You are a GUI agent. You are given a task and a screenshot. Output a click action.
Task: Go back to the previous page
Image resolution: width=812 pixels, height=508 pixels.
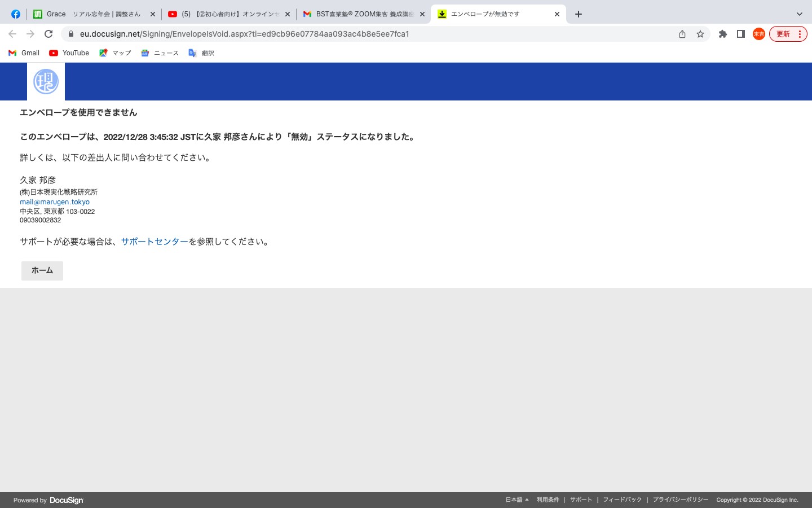coord(12,34)
